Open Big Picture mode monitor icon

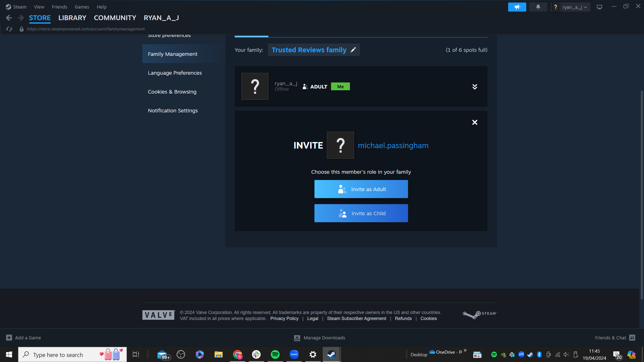599,7
